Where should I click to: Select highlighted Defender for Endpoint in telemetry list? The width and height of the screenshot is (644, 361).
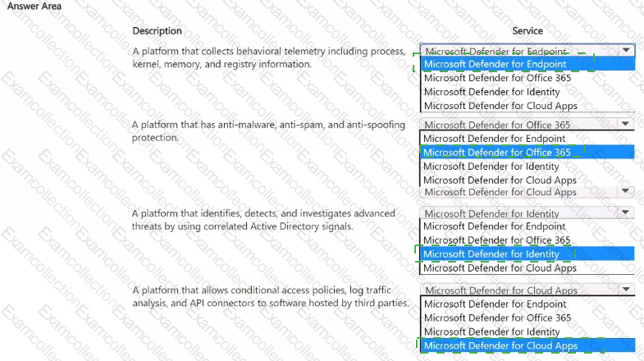[495, 64]
